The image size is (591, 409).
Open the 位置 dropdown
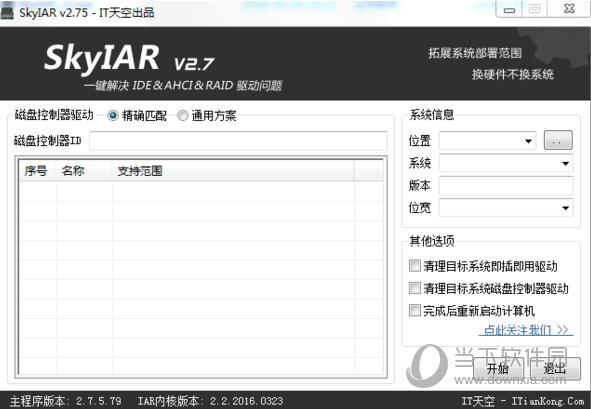pyautogui.click(x=488, y=141)
